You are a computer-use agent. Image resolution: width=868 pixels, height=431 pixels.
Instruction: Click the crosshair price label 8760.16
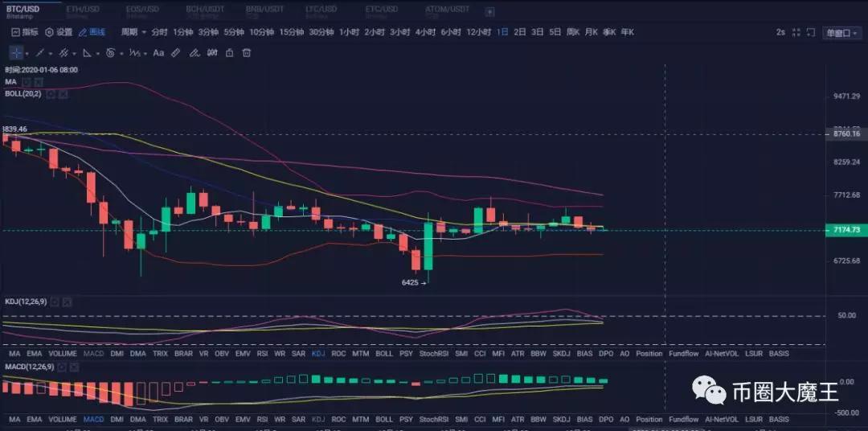tap(845, 134)
